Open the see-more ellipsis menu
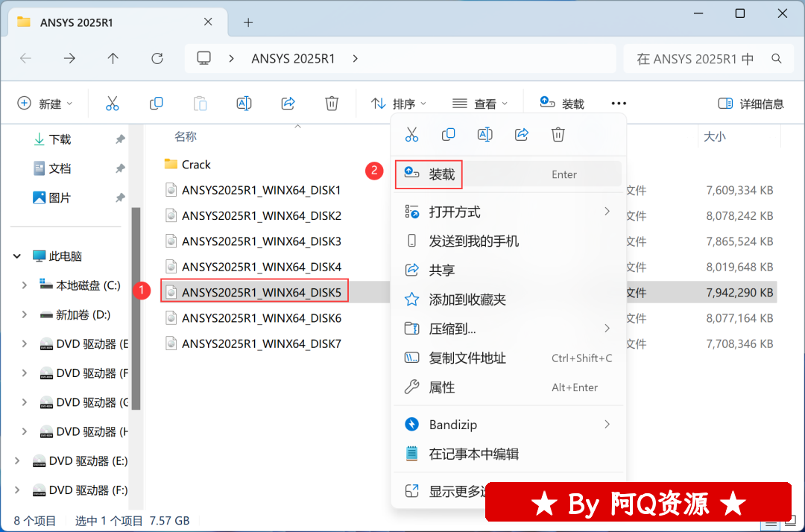The height and width of the screenshot is (532, 805). (x=619, y=104)
